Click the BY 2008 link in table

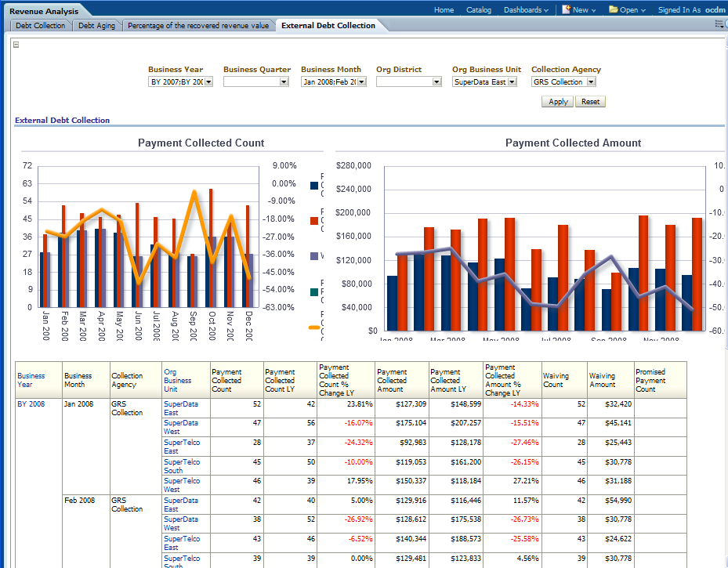pyautogui.click(x=31, y=403)
